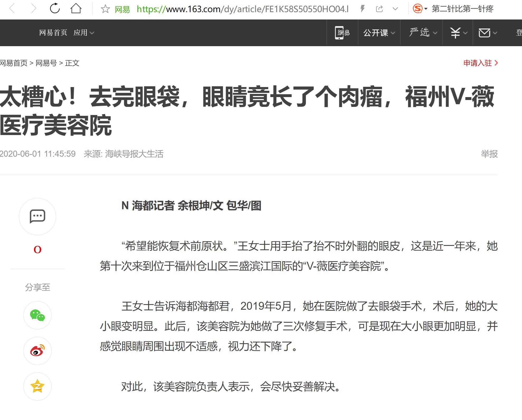
Task: Click the article headline 太糟心！去完眼袋
Action: pos(247,111)
